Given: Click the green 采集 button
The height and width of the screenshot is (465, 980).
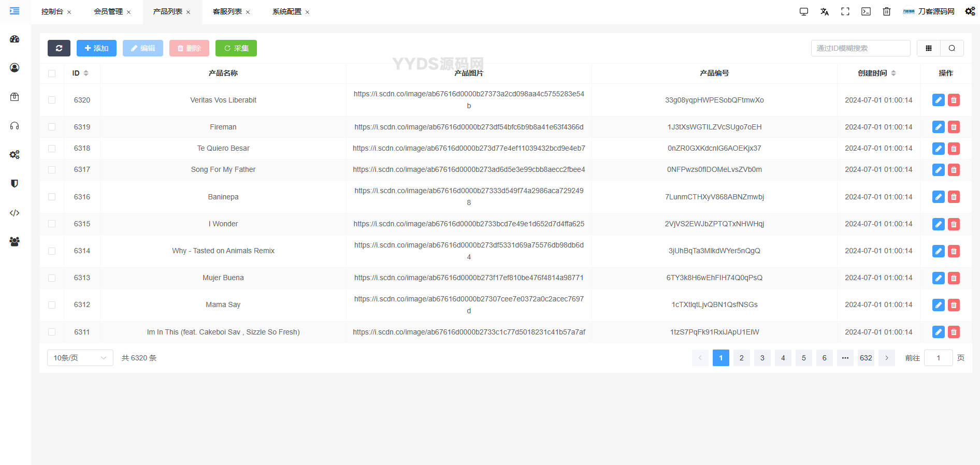Looking at the screenshot, I should click(x=236, y=48).
